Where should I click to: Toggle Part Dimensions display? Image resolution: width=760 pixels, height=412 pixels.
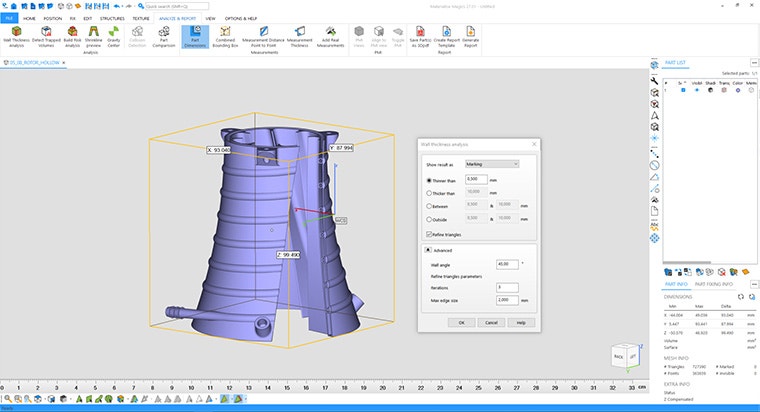point(195,37)
